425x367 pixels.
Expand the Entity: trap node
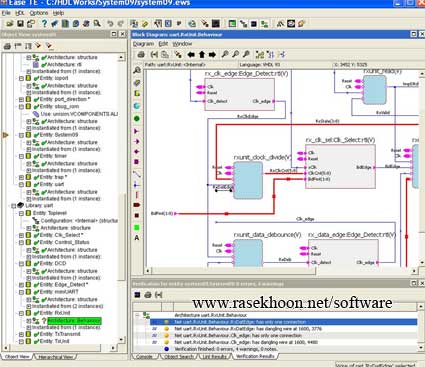coord(21,177)
